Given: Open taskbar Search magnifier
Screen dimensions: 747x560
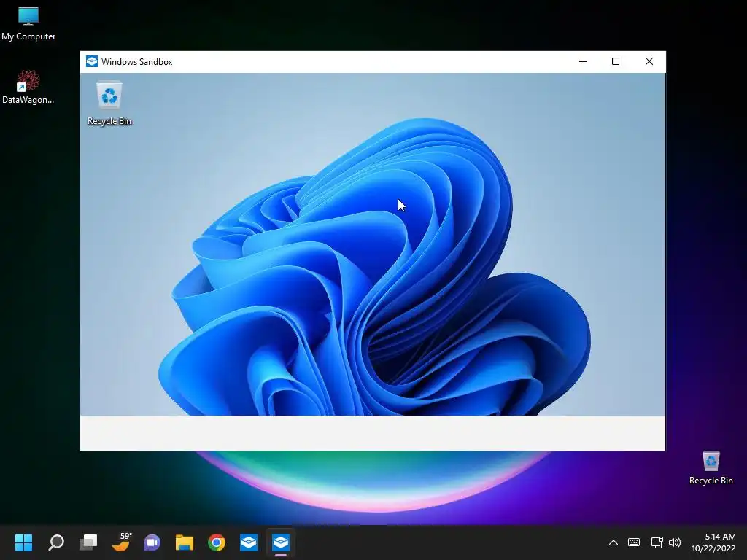Looking at the screenshot, I should point(56,542).
